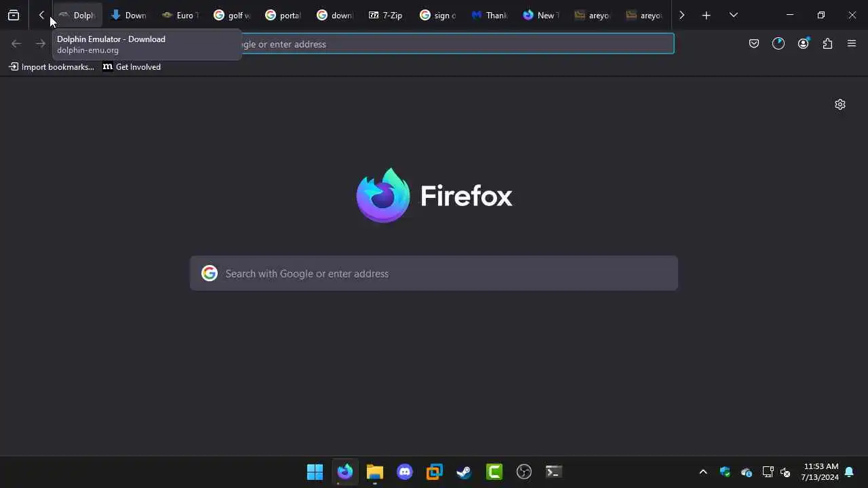Switch to the portal Google tab

tap(283, 15)
